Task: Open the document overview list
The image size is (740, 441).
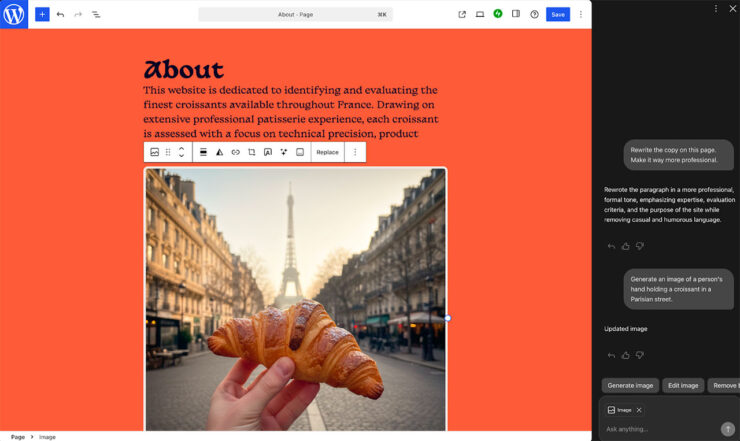Action: click(96, 14)
